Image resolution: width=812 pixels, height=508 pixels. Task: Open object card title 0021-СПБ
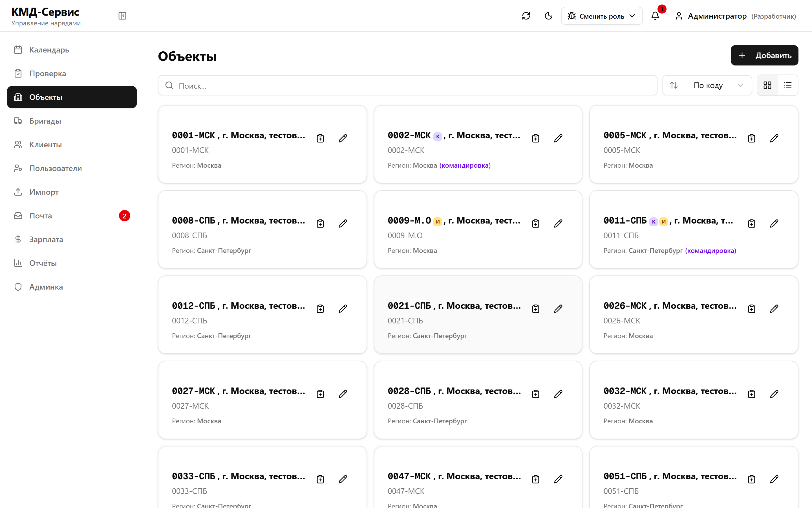point(454,306)
